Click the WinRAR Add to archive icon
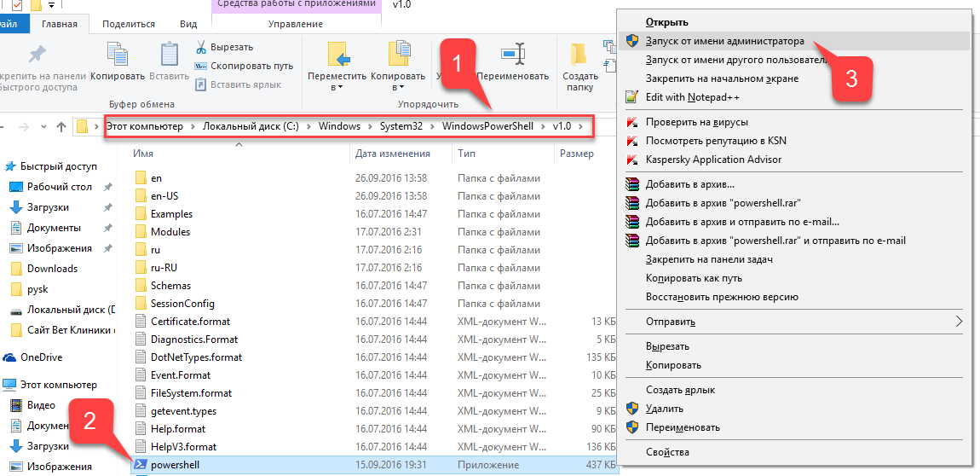Image resolution: width=980 pixels, height=476 pixels. (x=631, y=184)
